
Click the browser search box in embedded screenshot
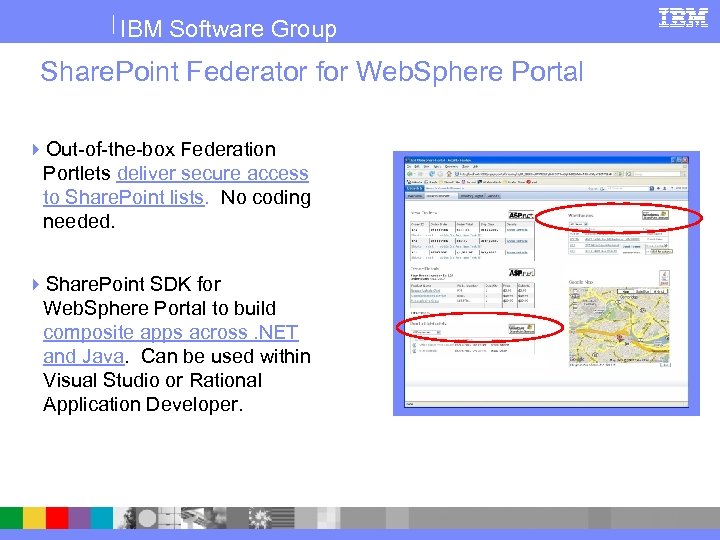(x=657, y=174)
